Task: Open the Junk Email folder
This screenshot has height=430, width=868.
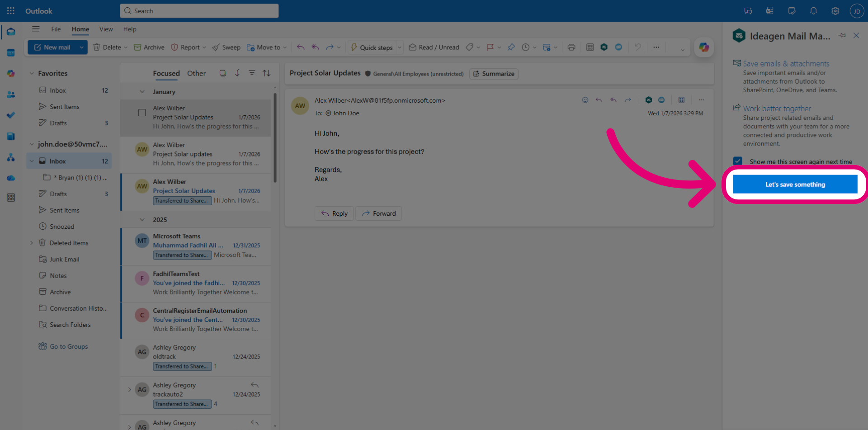Action: (64, 259)
